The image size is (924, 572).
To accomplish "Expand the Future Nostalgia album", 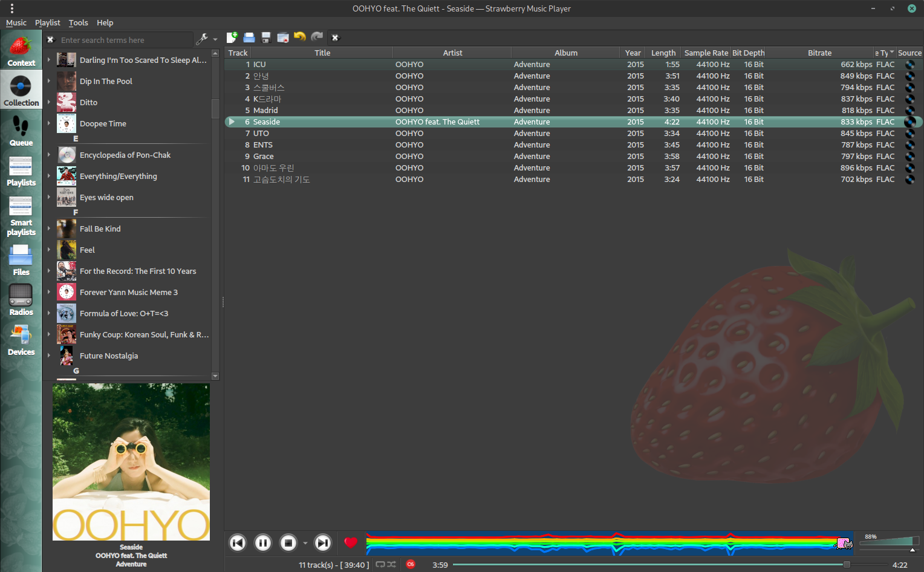I will click(x=49, y=356).
